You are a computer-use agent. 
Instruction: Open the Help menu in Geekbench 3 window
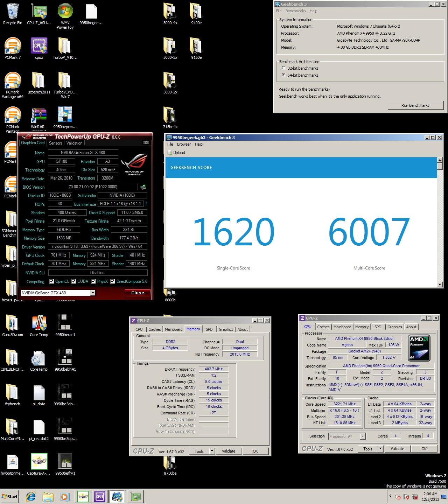[x=313, y=11]
